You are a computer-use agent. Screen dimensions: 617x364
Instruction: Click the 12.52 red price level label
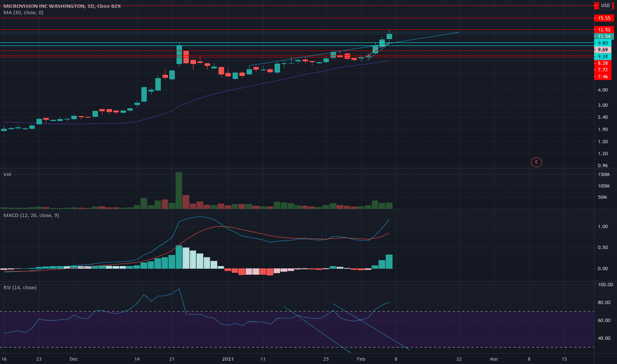(x=604, y=30)
